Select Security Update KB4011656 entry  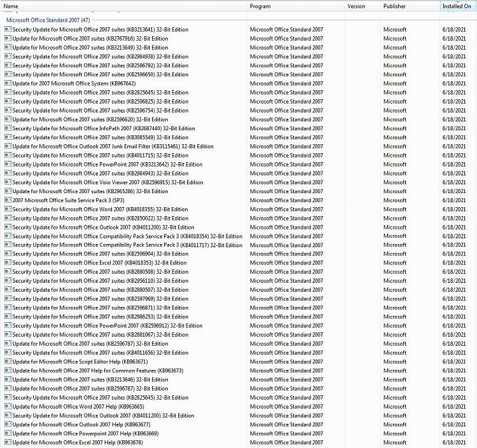tap(100, 353)
